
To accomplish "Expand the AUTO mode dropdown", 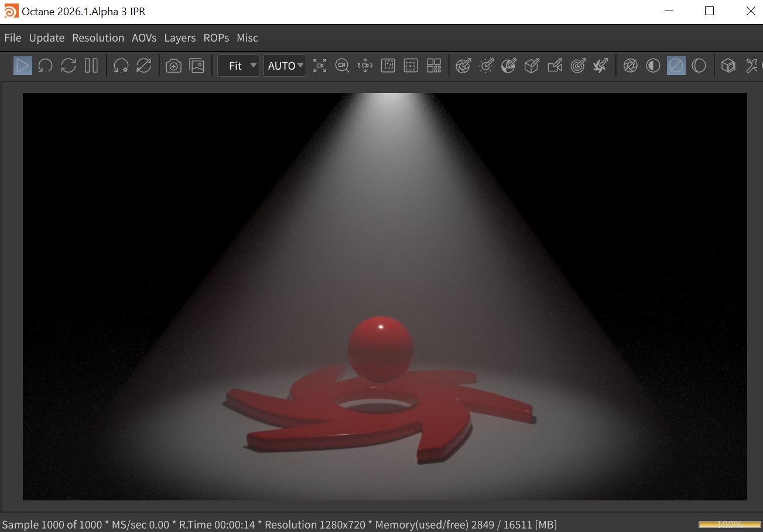I will point(285,66).
